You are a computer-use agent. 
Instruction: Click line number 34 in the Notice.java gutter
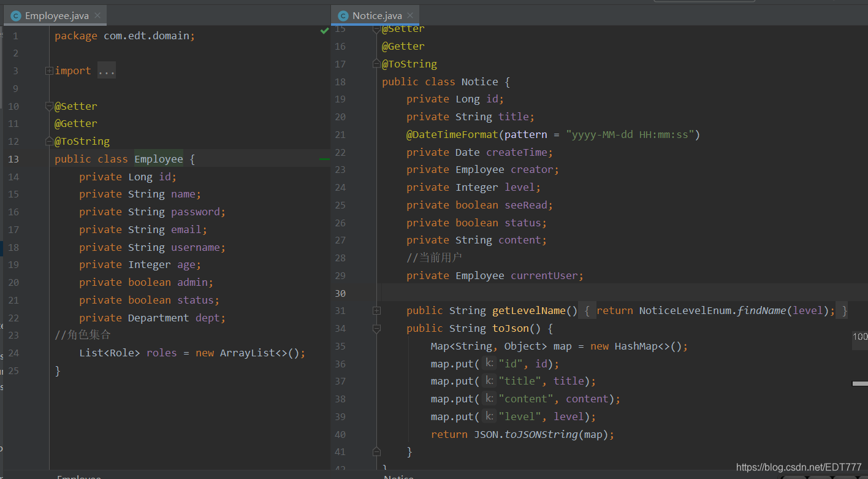click(340, 329)
